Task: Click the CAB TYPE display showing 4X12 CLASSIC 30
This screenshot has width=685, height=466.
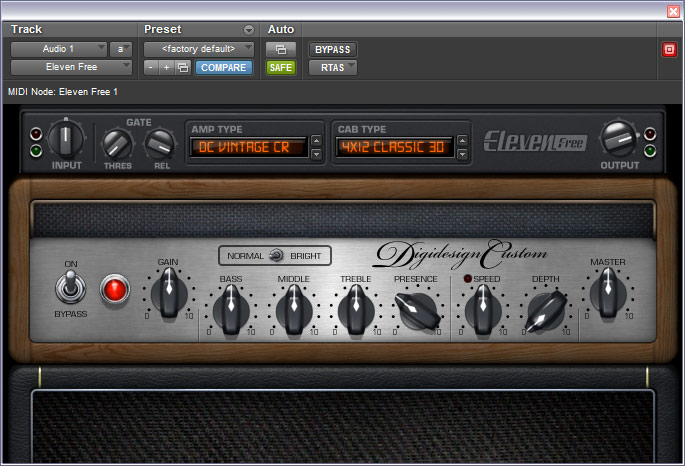Action: click(x=394, y=147)
